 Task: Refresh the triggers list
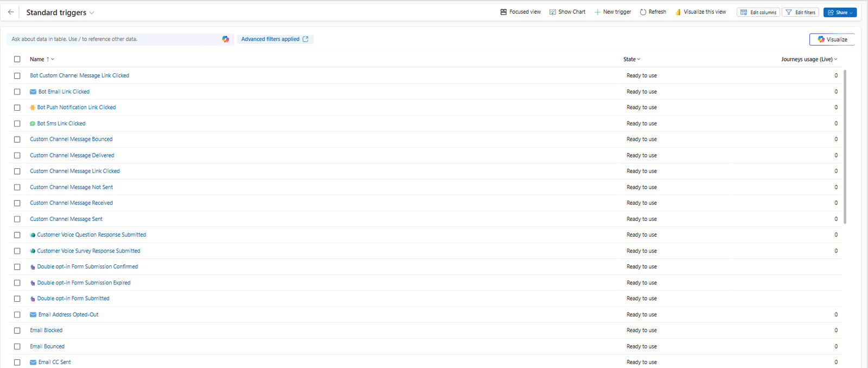(x=653, y=12)
